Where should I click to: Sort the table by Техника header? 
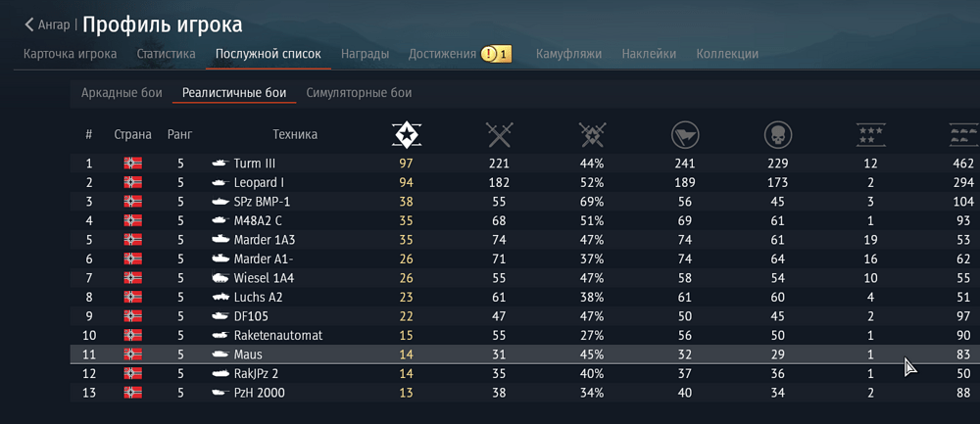point(294,134)
